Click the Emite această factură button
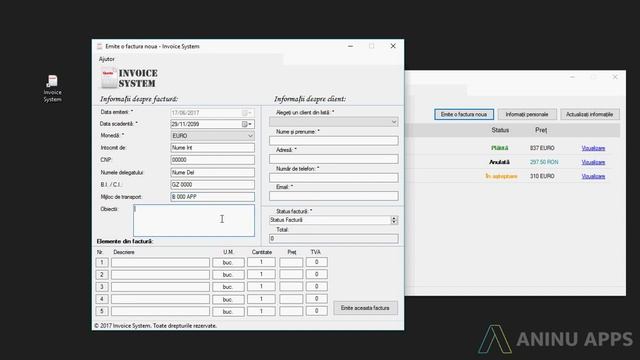Screen dimensions: 640x360 pyautogui.click(x=365, y=308)
